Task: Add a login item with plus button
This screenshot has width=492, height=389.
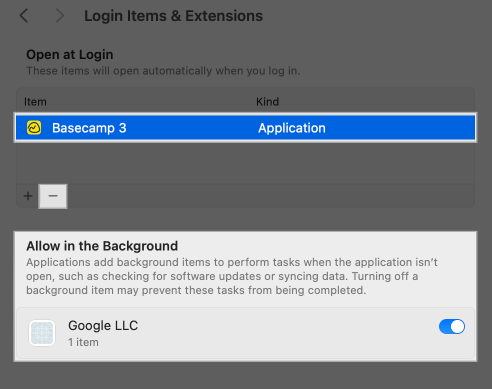Action: click(x=28, y=196)
